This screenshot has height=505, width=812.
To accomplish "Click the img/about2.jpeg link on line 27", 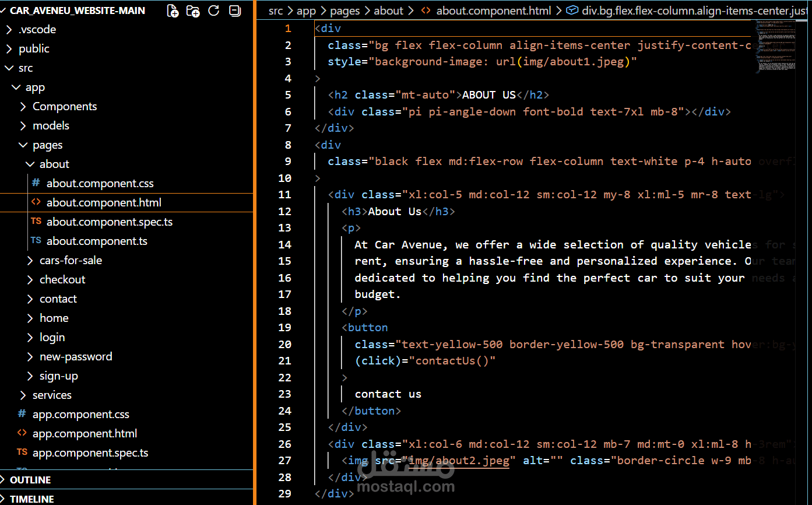I will 459,460.
